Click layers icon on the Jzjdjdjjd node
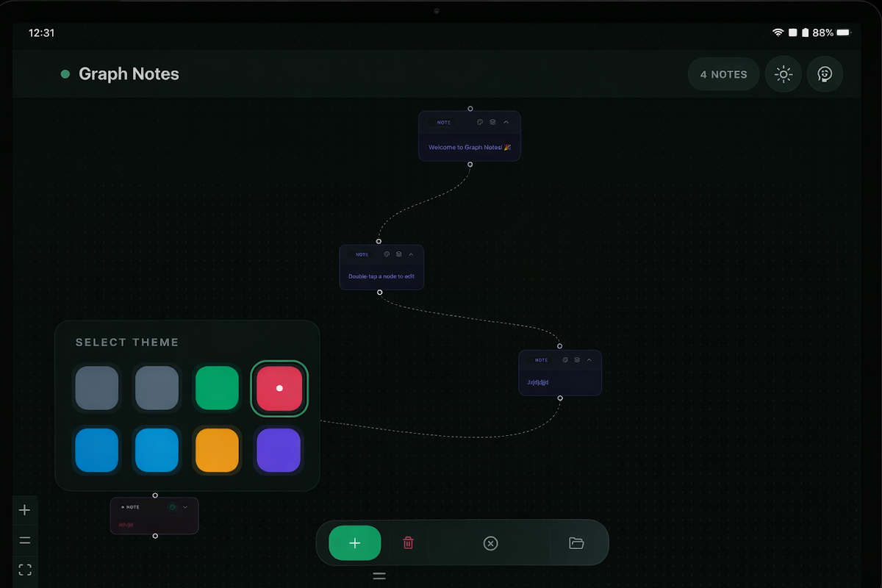Image resolution: width=882 pixels, height=588 pixels. (577, 360)
